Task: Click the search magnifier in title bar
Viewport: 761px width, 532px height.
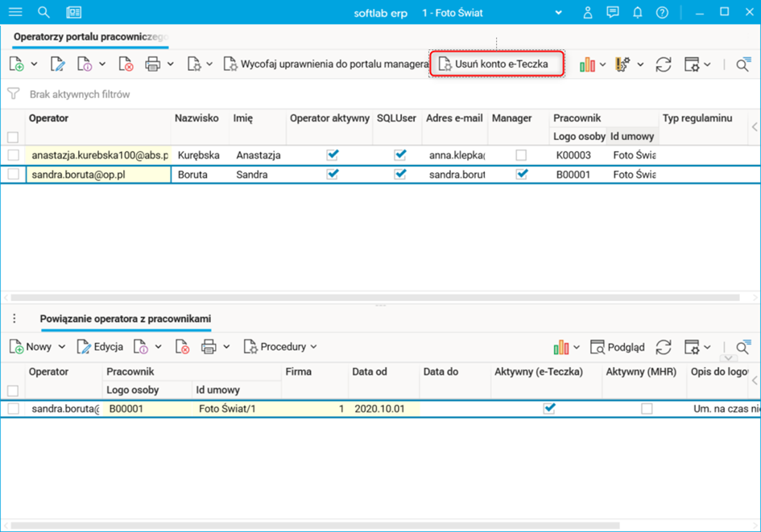Action: (x=43, y=12)
